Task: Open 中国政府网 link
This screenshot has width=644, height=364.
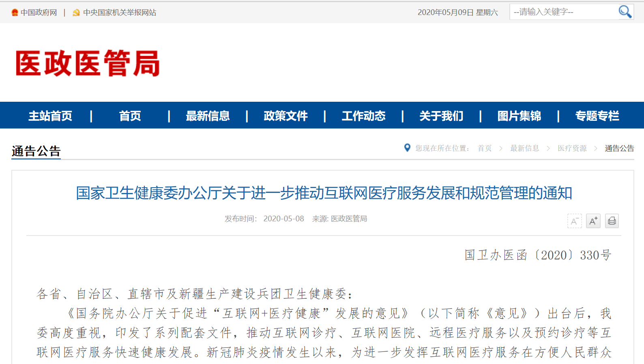Action: pos(39,13)
